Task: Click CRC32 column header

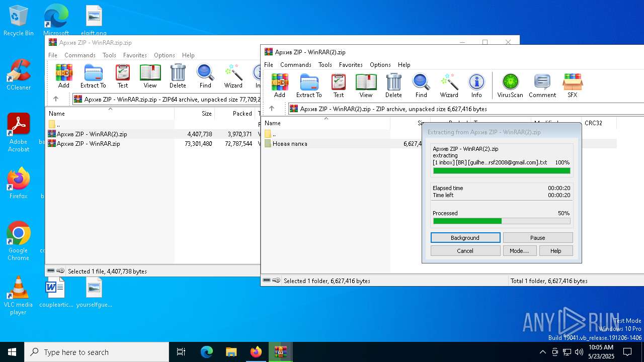Action: click(599, 123)
